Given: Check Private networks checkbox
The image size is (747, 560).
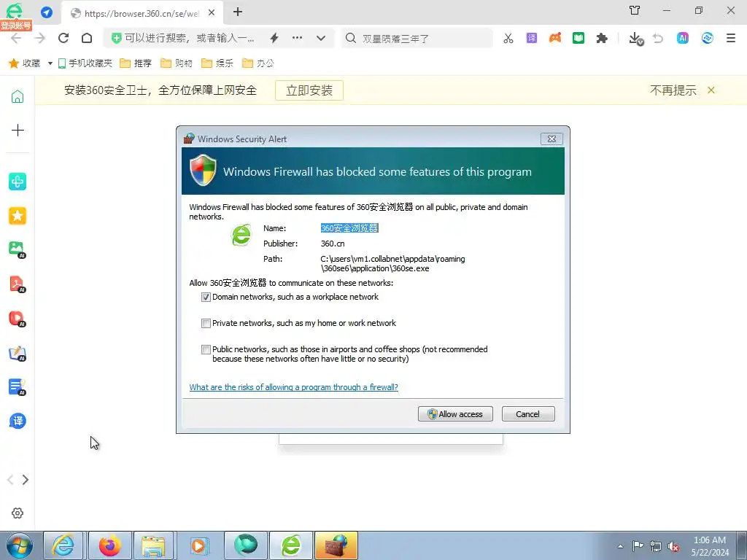Looking at the screenshot, I should pos(206,323).
